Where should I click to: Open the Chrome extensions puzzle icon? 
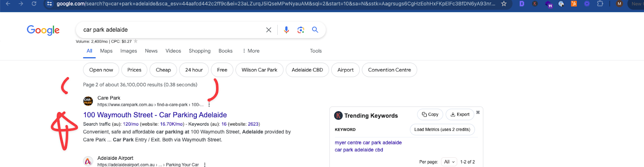[x=600, y=4]
